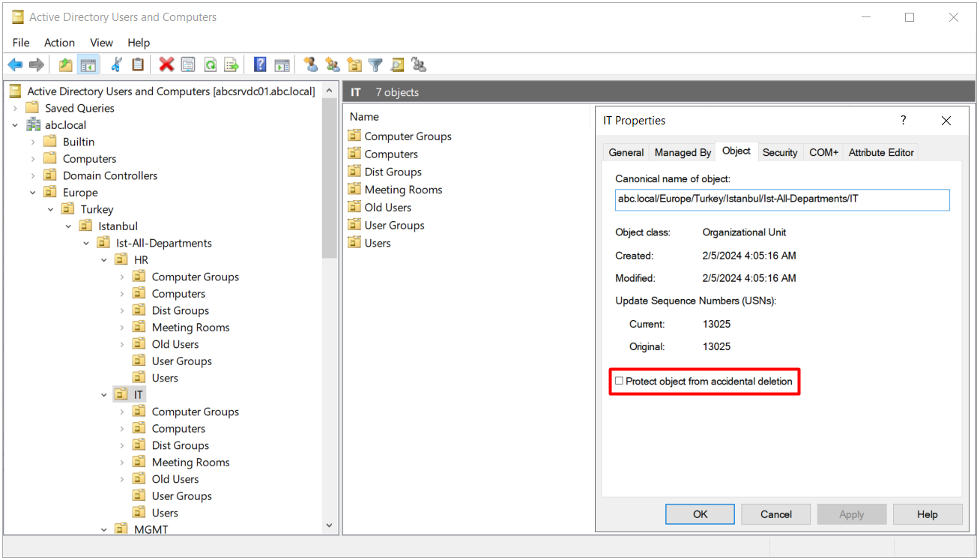Click the Back arrow toolbar icon
The height and width of the screenshot is (560, 980).
[15, 65]
